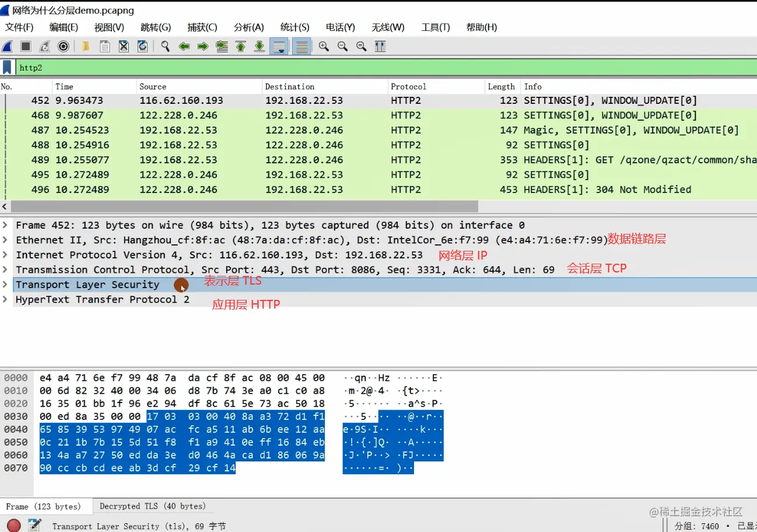Sort packets by the Length column header
757x532 pixels.
(503, 86)
